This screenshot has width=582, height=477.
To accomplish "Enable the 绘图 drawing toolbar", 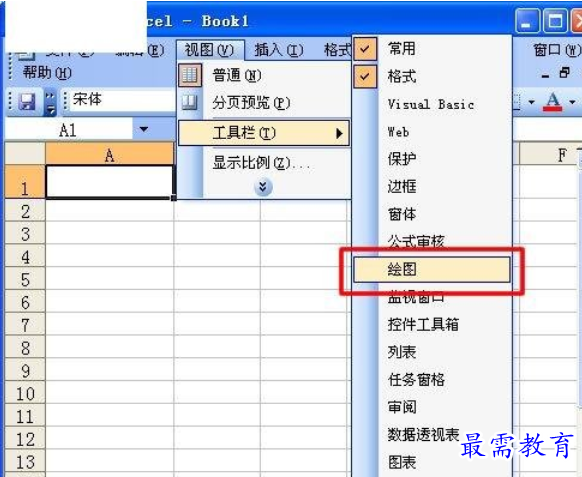I will point(432,269).
